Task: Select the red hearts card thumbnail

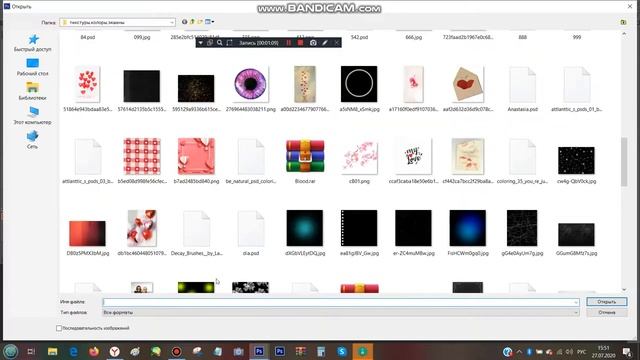Action: tap(87, 84)
